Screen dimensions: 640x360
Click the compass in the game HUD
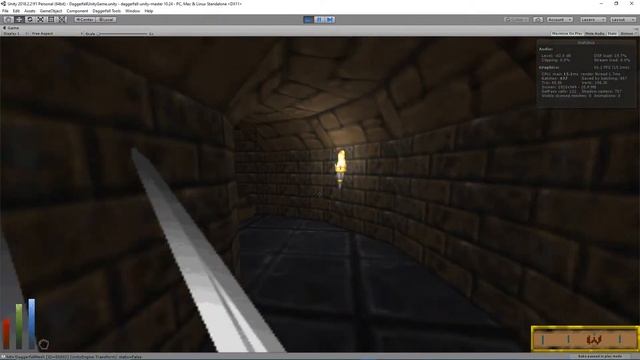pos(585,339)
